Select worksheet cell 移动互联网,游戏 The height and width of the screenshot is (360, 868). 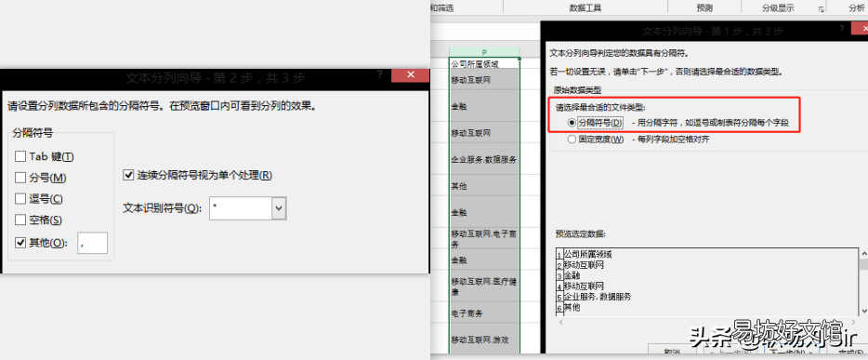[x=484, y=340]
